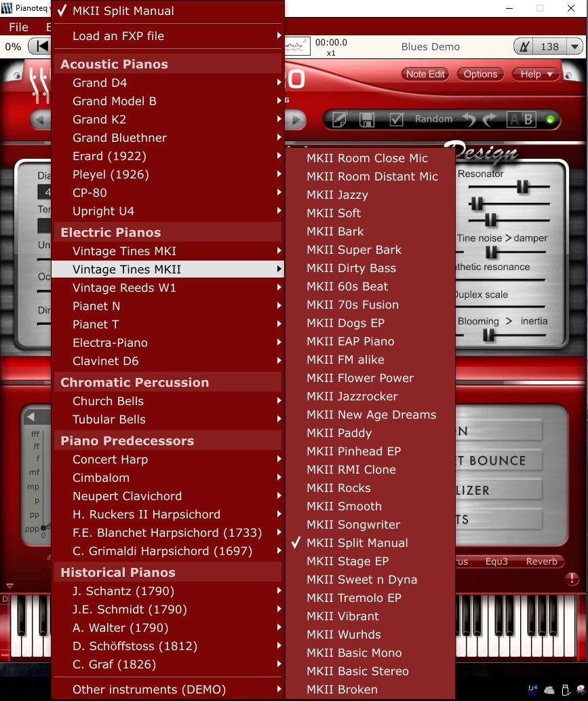Click the metronome icon button
Viewport: 588px width, 701px height.
(x=524, y=47)
